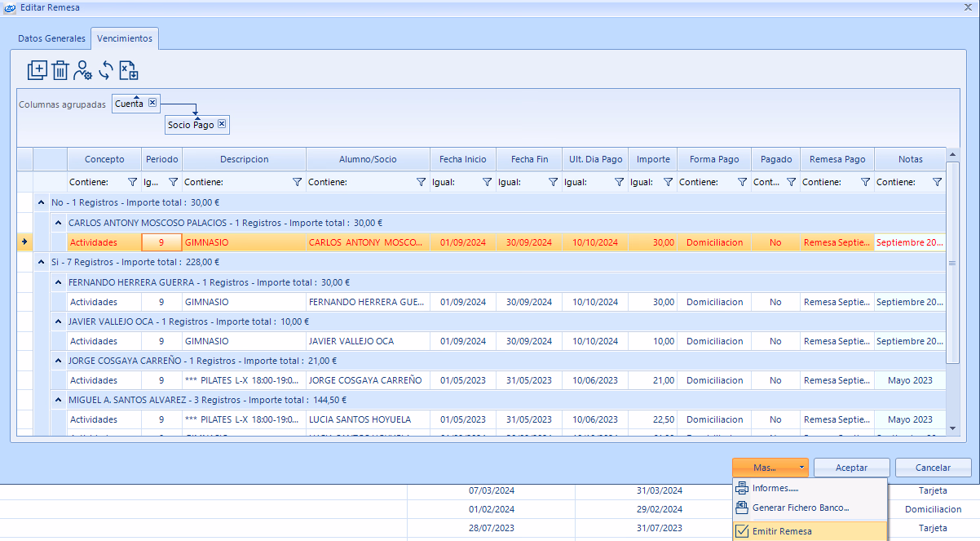
Task: Click the Concepto column filter funnel
Action: 133,182
